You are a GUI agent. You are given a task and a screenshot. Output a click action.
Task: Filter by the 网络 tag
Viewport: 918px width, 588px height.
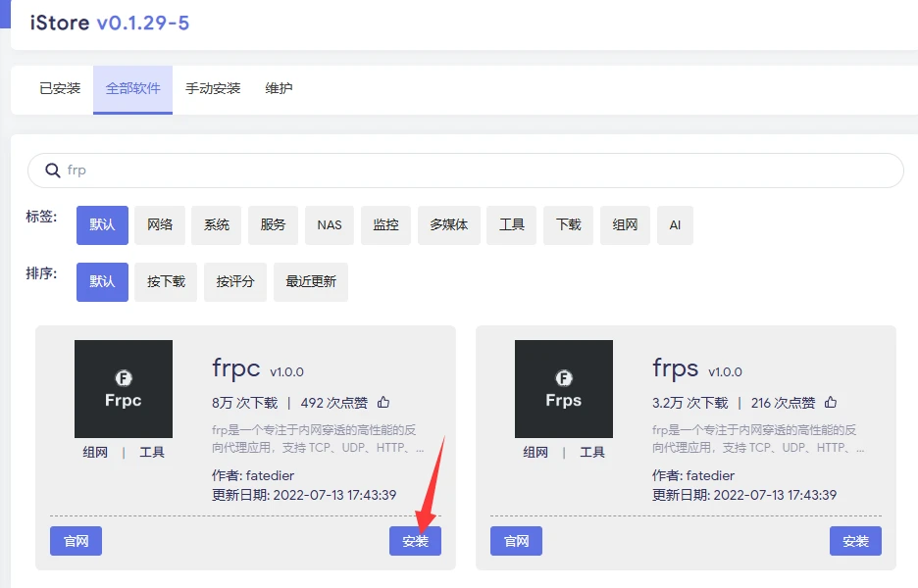click(160, 224)
